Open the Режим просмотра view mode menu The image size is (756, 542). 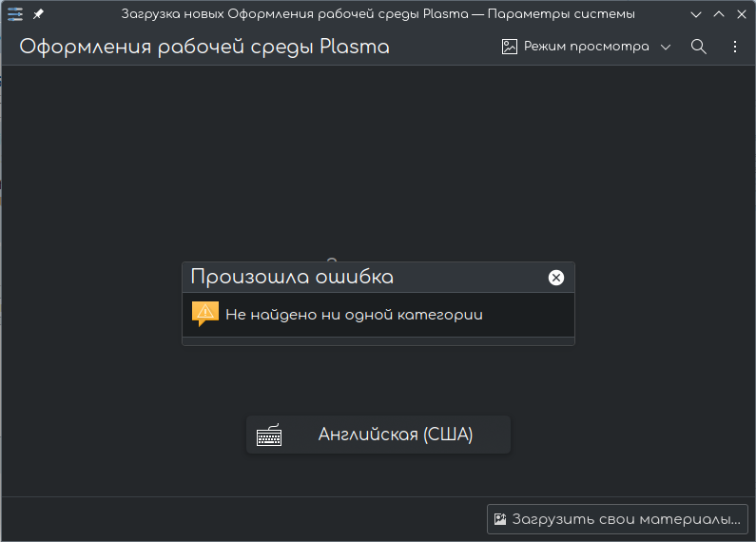587,47
